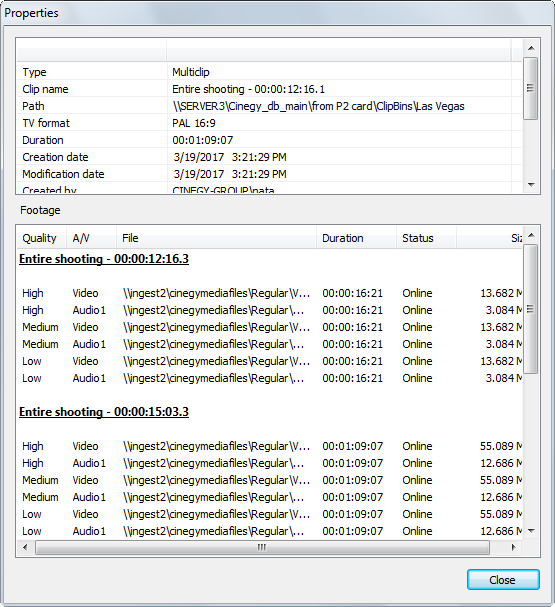Select Low Audio1 row with 12.686 size
Viewport: 555px width, 607px height.
pos(270,531)
